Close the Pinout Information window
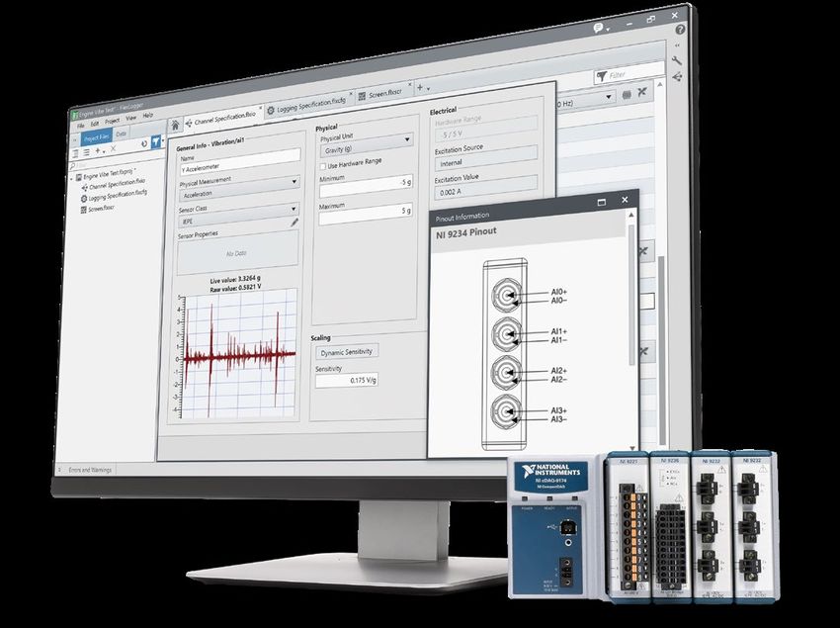Viewport: 840px width, 628px height. [625, 200]
